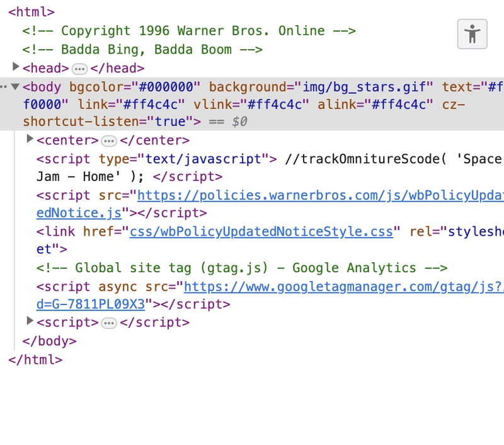Expand the bottom script element node
This screenshot has width=504, height=445.
(30, 322)
